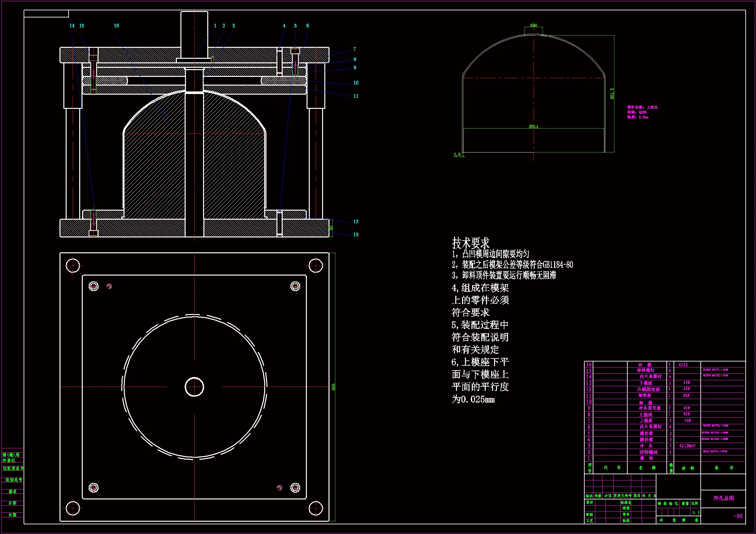Select the 261.5 height dimension

click(612, 93)
